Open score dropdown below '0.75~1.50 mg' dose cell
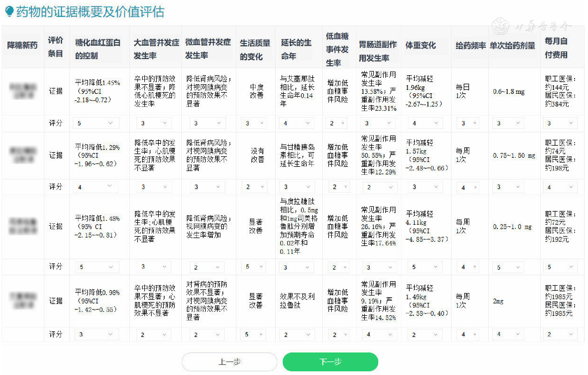This screenshot has width=588, height=375. (x=508, y=187)
